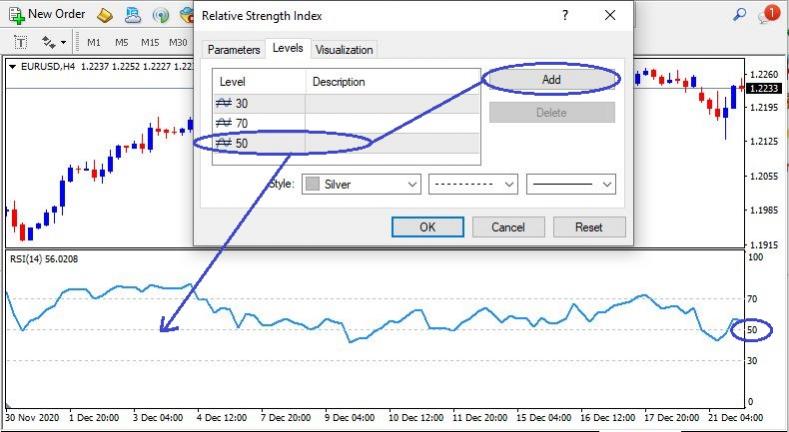The width and height of the screenshot is (789, 432).
Task: Select the level 30 row
Action: (x=346, y=104)
